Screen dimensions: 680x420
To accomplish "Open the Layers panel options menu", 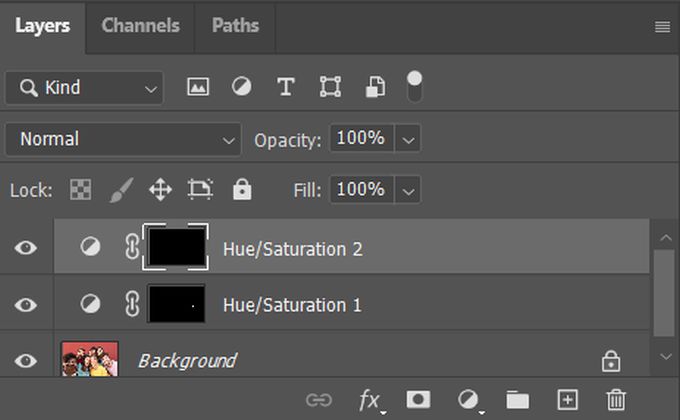I will click(x=662, y=27).
